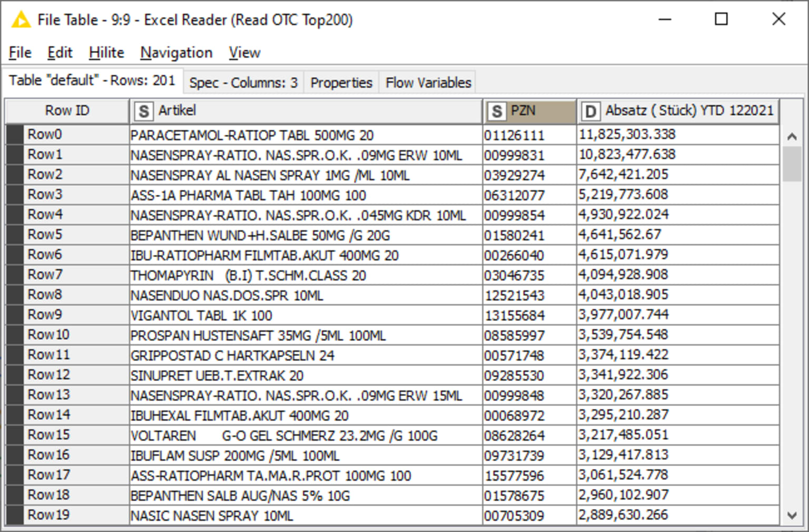
Task: Select the Row0 row header
Action: click(x=67, y=135)
